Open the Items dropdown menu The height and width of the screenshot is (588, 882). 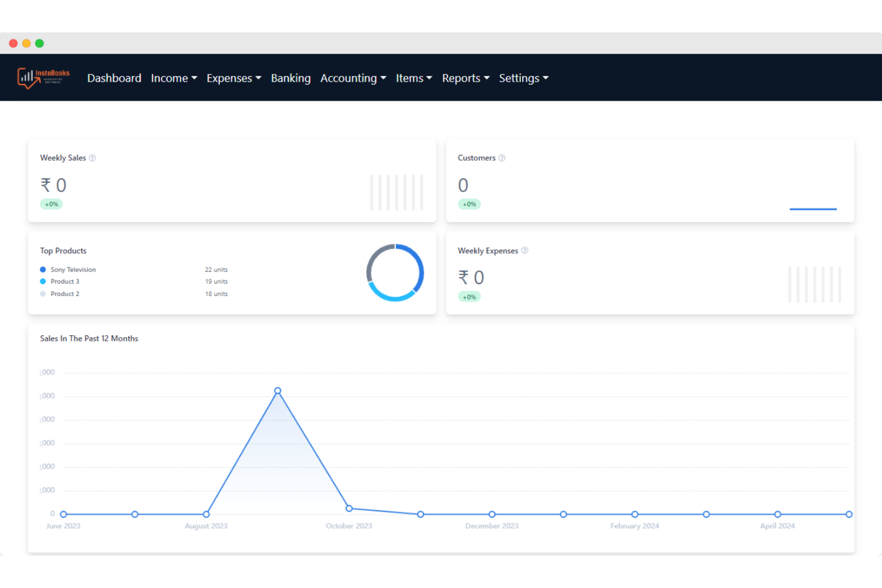coord(414,78)
